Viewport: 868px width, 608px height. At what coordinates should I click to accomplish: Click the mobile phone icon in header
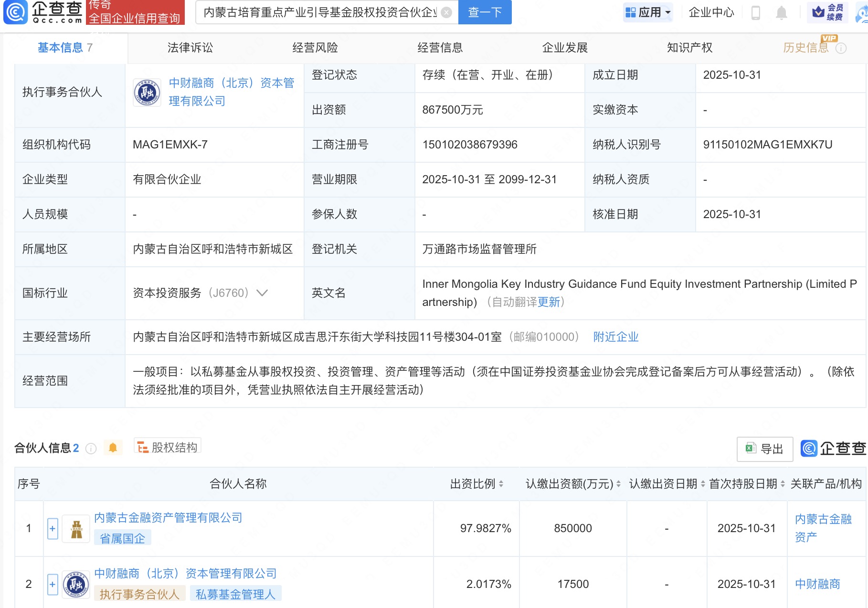coord(755,12)
